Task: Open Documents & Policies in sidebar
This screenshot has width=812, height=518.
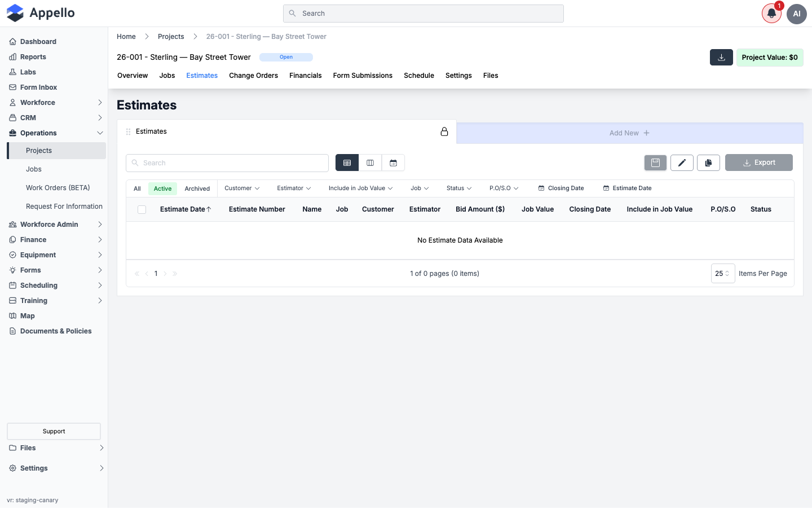Action: click(56, 331)
